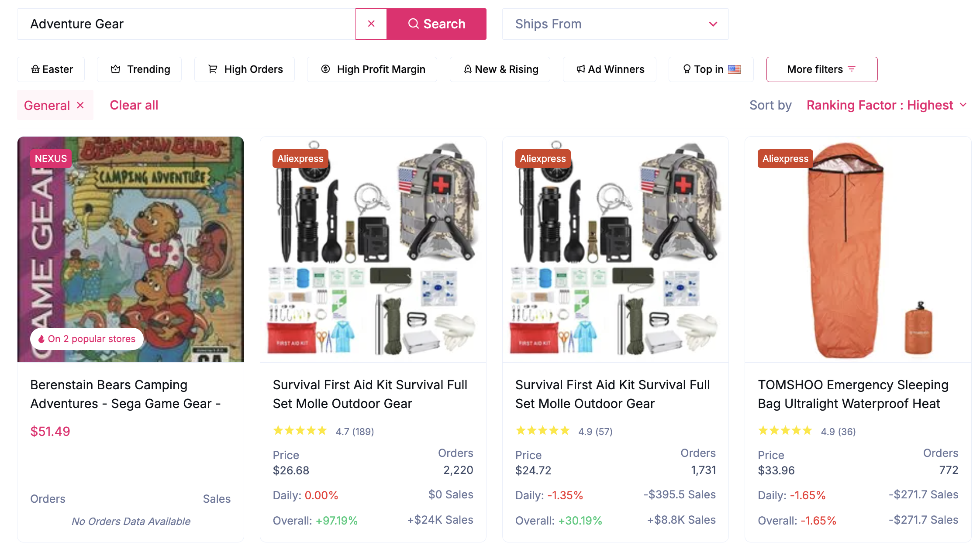
Task: Select the High Profit Margin coin icon
Action: 326,69
